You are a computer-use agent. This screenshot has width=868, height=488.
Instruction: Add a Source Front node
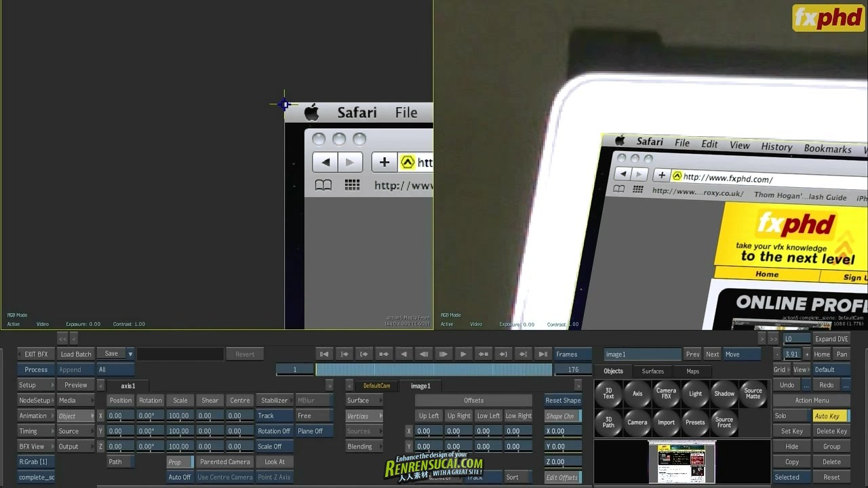click(724, 422)
